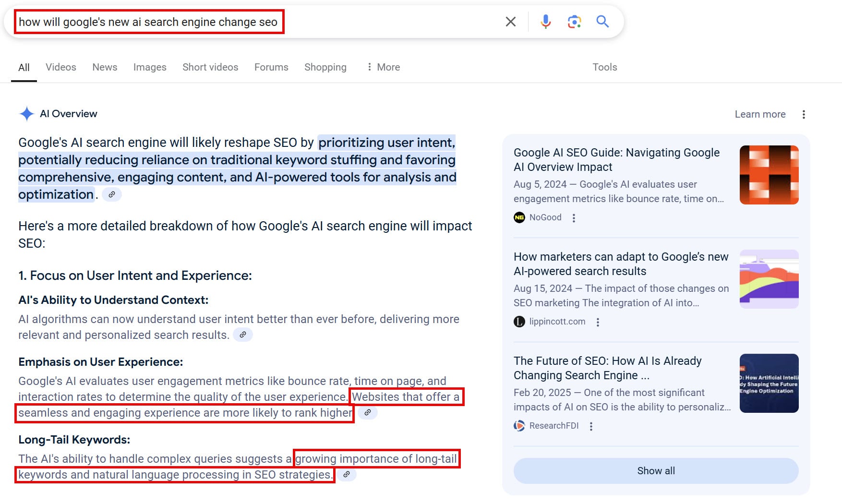Open 'The Future of SEO' article link
This screenshot has height=504, width=842.
pyautogui.click(x=607, y=368)
